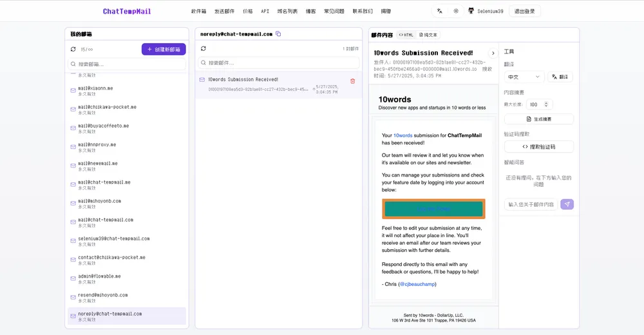
Task: Focus the email question input field
Action: (531, 204)
